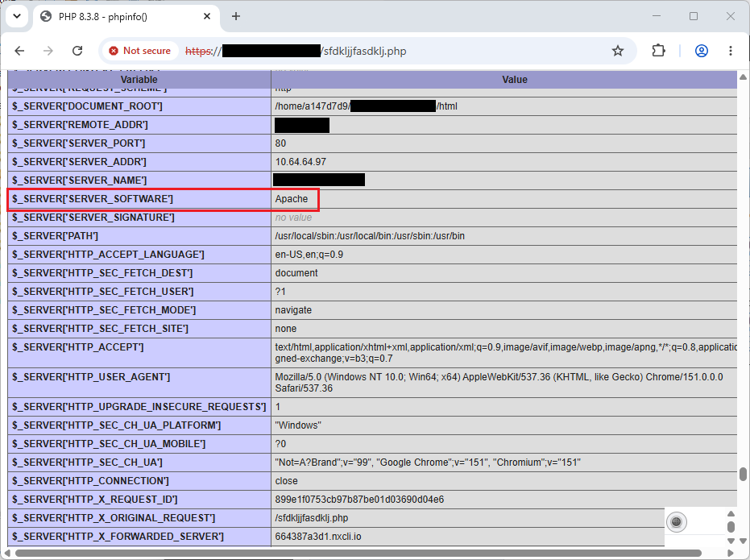Select the PHP 8.3.8 - phpinfo() tab
This screenshot has height=560, width=750.
coord(126,17)
